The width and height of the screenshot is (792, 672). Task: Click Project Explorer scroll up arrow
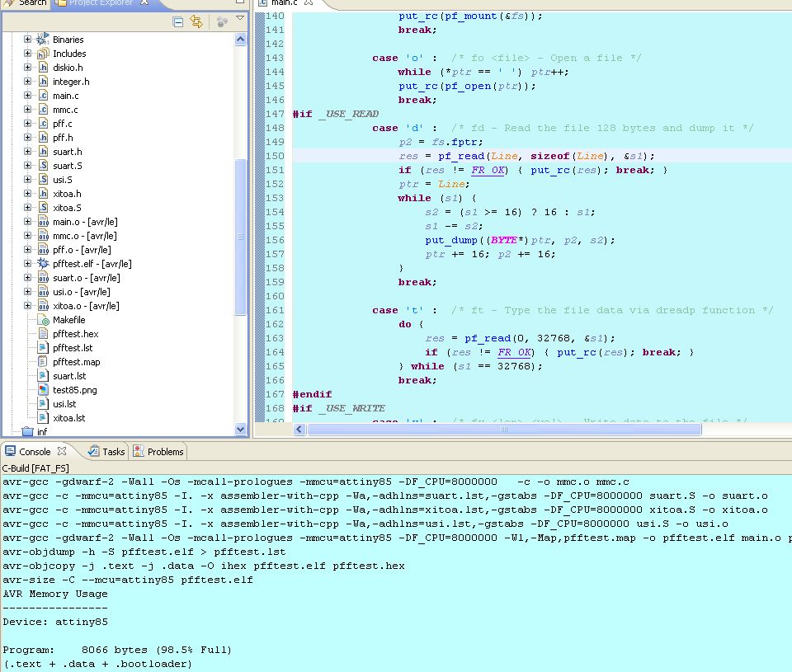(240, 40)
